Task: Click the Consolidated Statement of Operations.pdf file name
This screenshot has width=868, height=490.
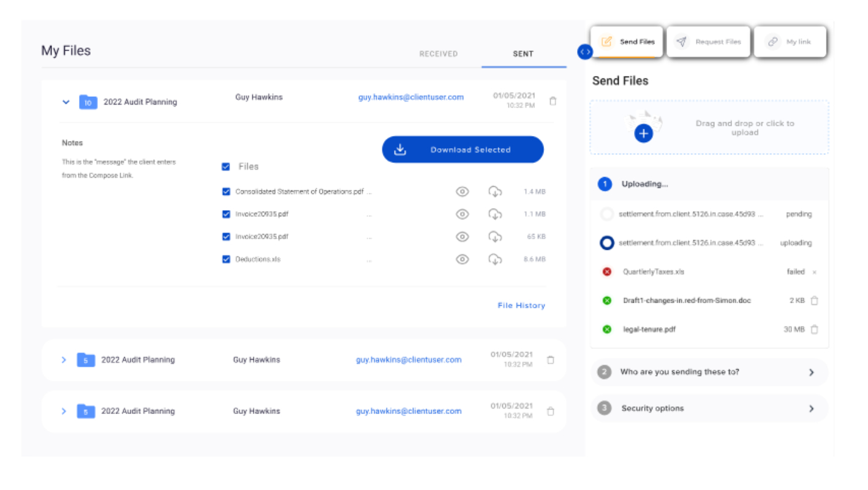Action: coord(300,192)
